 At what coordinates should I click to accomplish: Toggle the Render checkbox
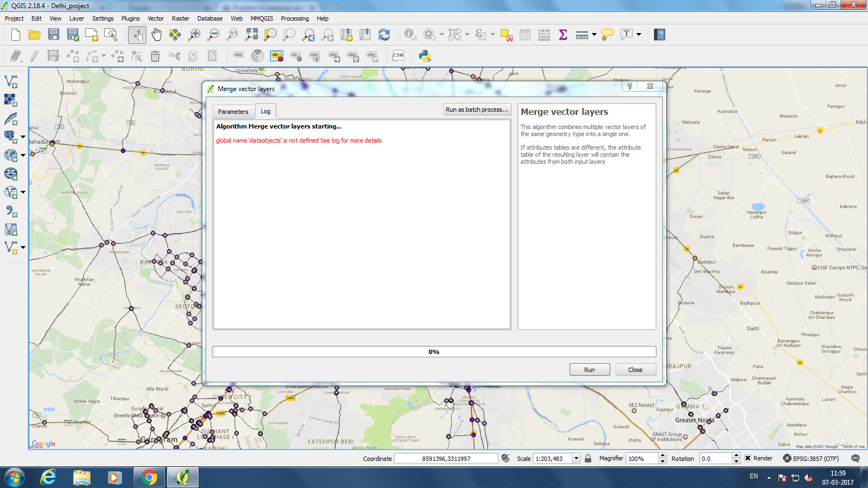click(x=748, y=458)
